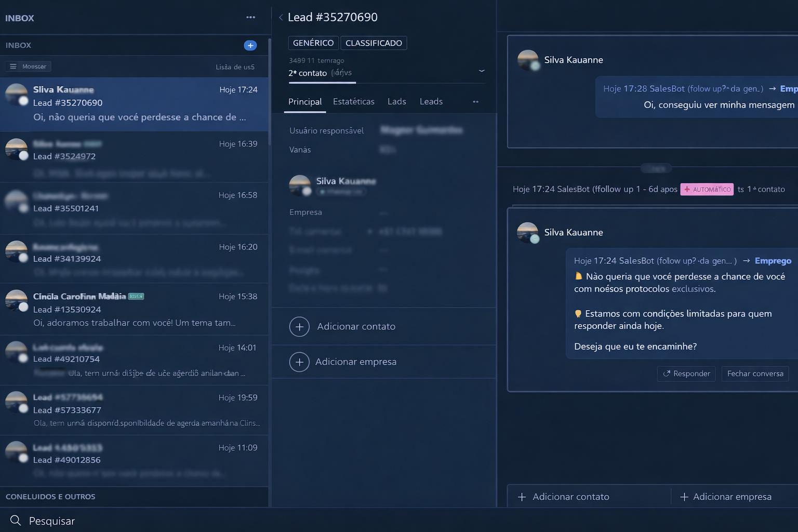The height and width of the screenshot is (532, 798).
Task: Click the AUTOMÁTICO pink tag on the SalesBot message
Action: 707,189
